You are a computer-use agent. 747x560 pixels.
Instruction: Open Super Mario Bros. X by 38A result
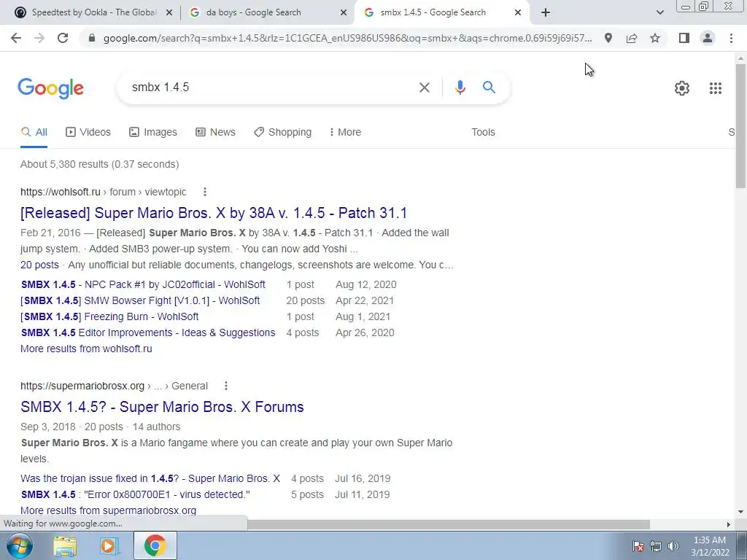coord(214,213)
